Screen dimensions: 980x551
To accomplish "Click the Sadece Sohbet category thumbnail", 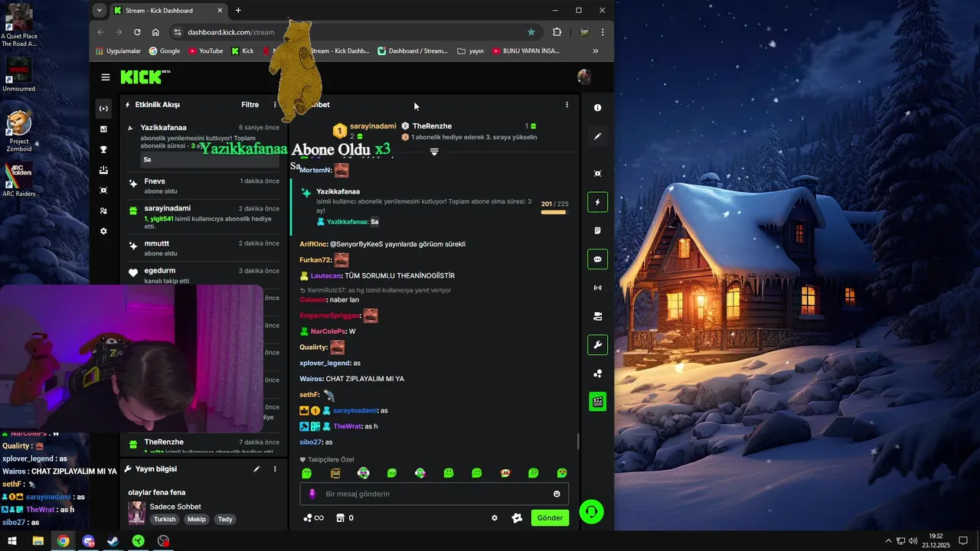I will click(136, 512).
